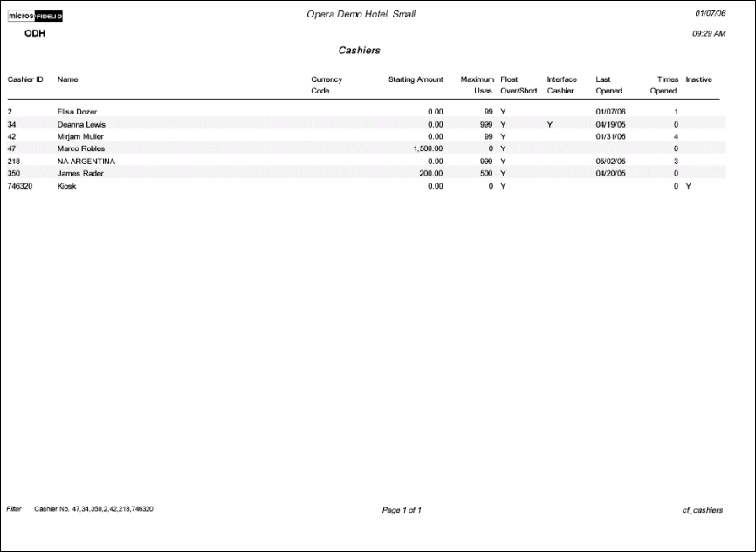
Task: Select Marco Robles' 1,500.00 starting amount
Action: (423, 148)
